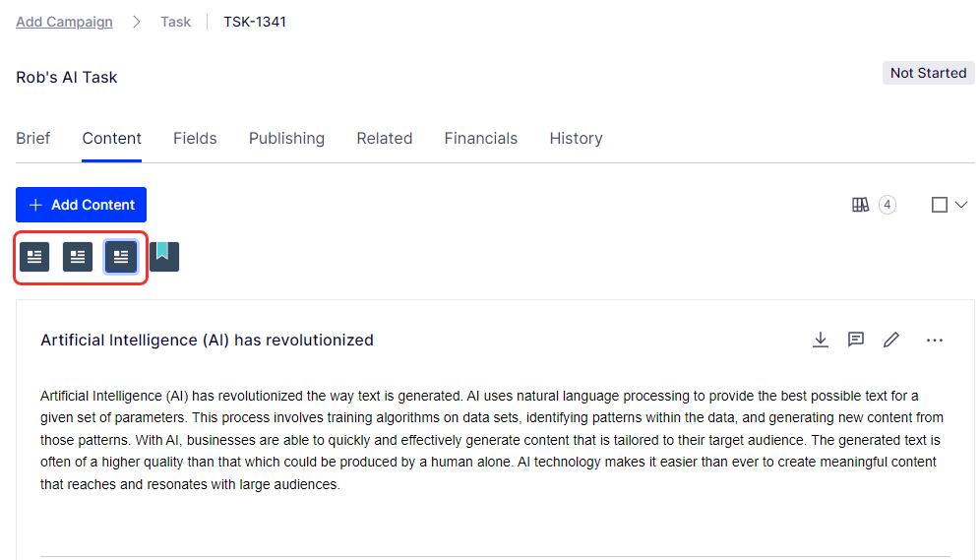The width and height of the screenshot is (980, 560).
Task: Open the History tab
Action: click(x=577, y=138)
